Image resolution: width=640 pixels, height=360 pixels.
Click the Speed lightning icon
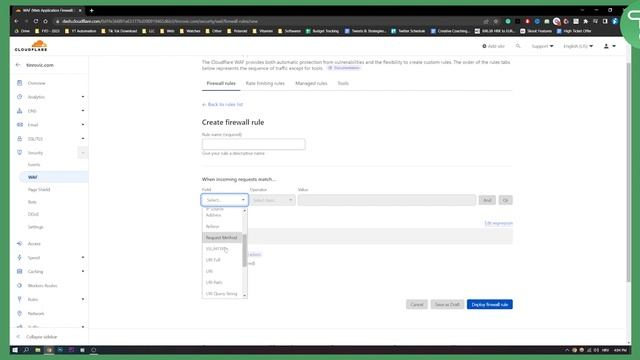(x=20, y=258)
